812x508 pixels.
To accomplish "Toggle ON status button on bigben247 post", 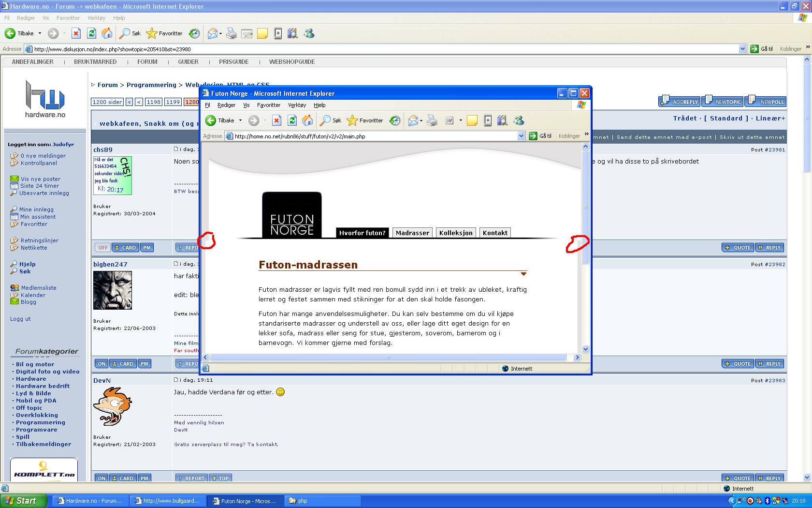I will click(101, 364).
